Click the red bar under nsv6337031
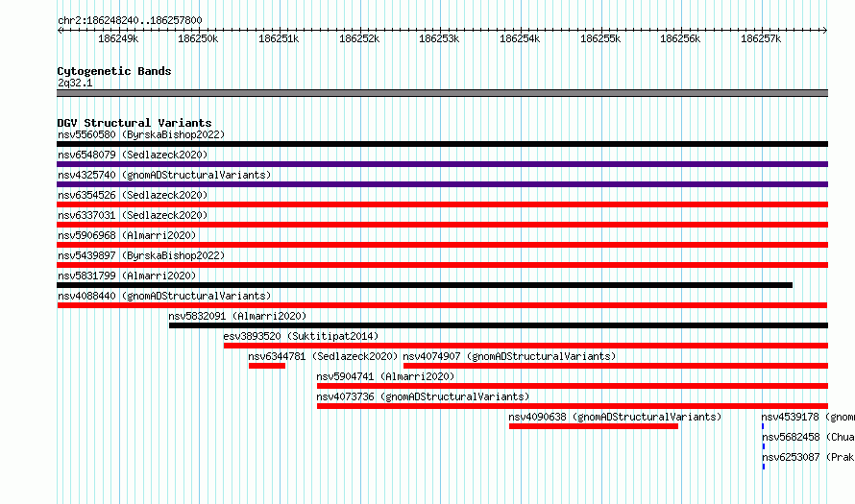Image resolution: width=855 pixels, height=504 pixels. point(442,225)
